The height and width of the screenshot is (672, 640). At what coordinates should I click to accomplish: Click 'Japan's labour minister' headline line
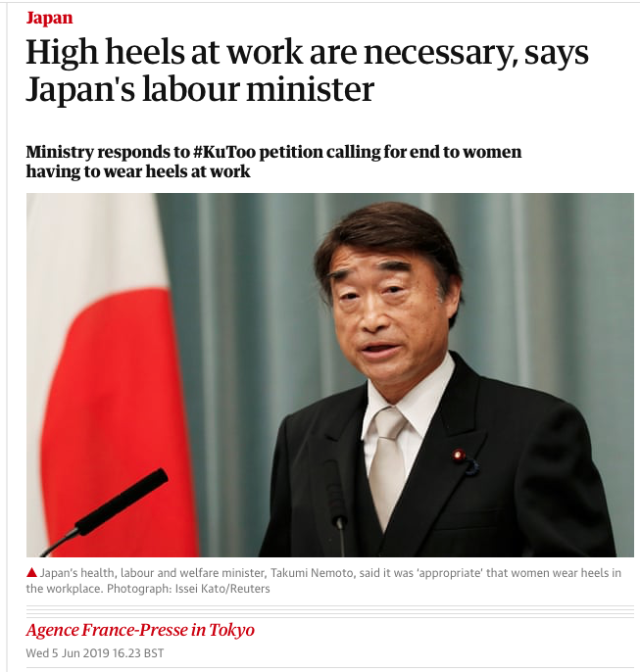click(200, 90)
